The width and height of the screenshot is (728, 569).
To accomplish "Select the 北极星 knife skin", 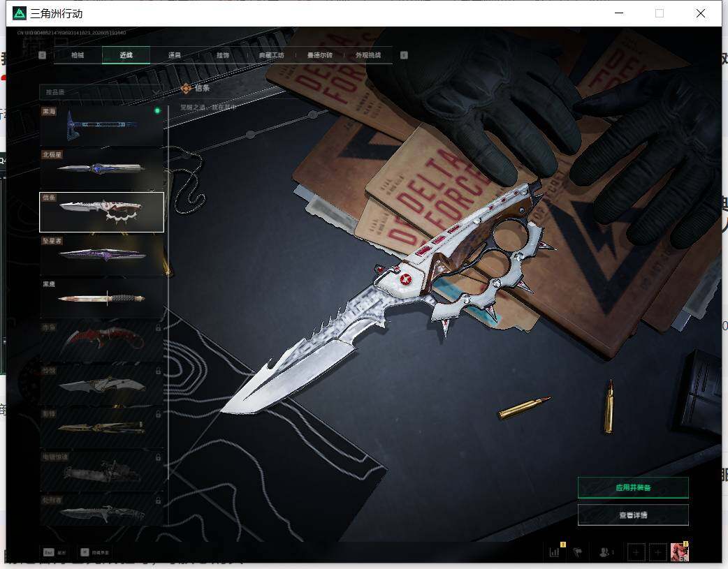I will pos(102,168).
